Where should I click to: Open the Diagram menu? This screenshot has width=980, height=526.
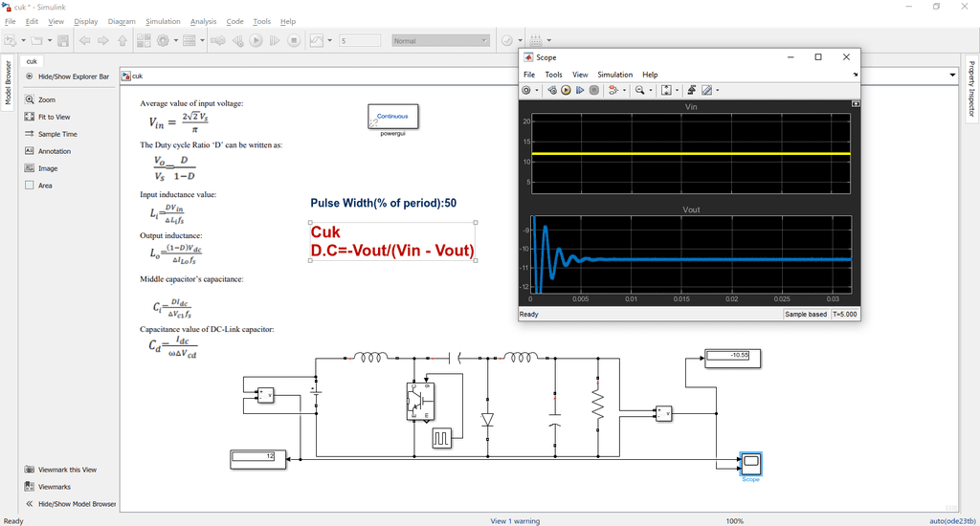[x=122, y=21]
